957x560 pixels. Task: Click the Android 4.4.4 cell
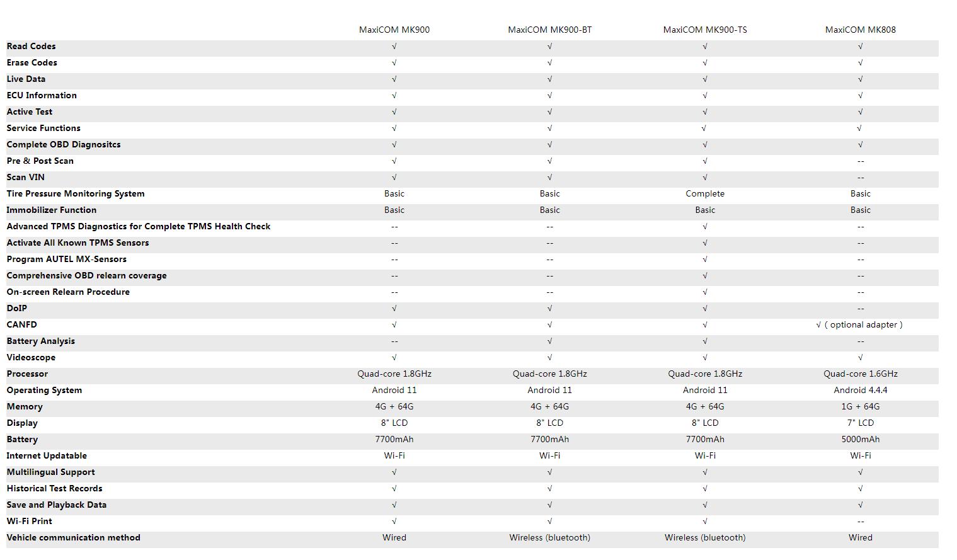(860, 390)
